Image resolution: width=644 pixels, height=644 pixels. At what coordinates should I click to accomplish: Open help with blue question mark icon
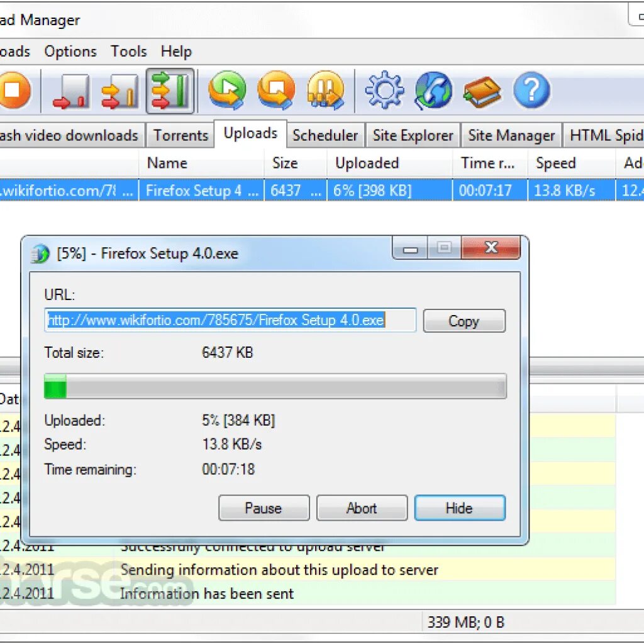pos(531,91)
